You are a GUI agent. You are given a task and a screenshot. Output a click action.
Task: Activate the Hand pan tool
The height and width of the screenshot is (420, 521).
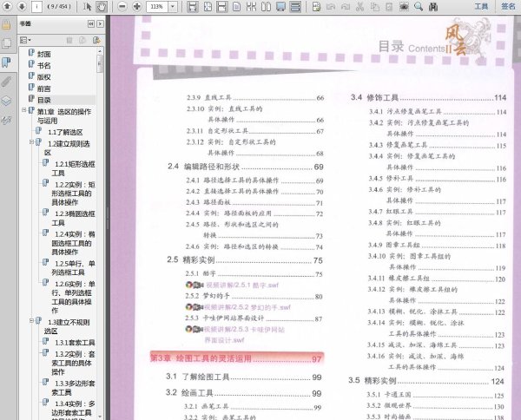[102, 6]
